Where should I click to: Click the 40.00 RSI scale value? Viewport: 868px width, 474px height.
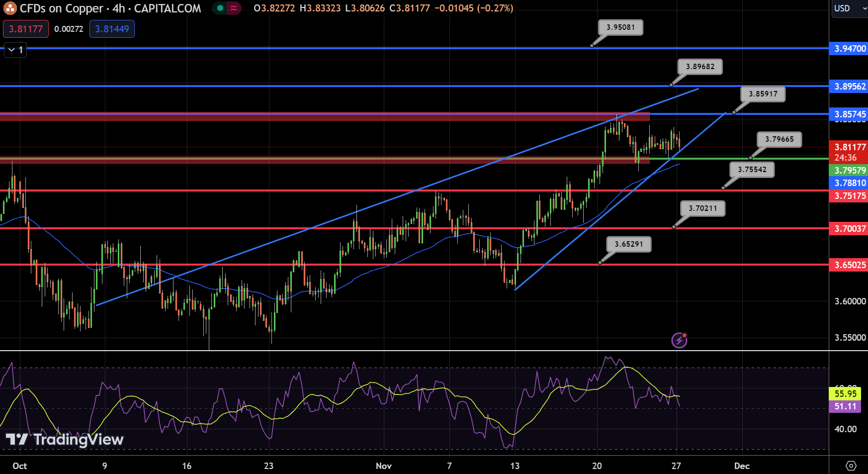click(845, 429)
